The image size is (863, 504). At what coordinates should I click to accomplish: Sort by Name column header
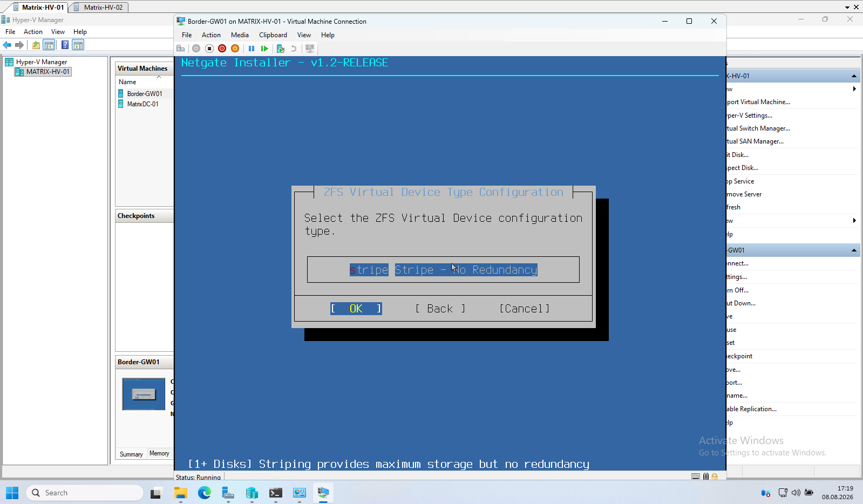(127, 82)
